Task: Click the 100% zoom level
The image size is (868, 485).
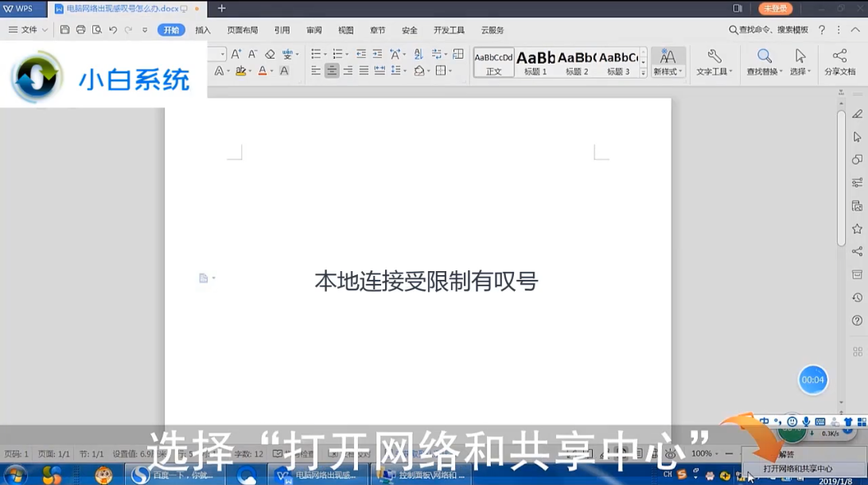Action: click(x=702, y=453)
